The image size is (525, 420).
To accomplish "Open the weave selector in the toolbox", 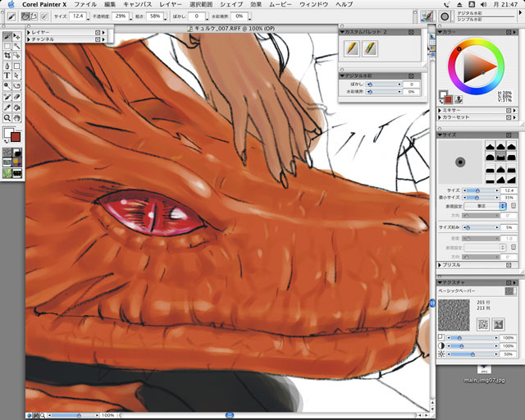I will pos(17,162).
